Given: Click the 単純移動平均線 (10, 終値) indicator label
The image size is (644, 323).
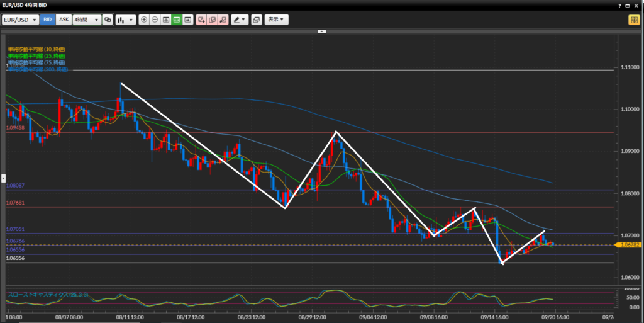Looking at the screenshot, I should click(36, 49).
